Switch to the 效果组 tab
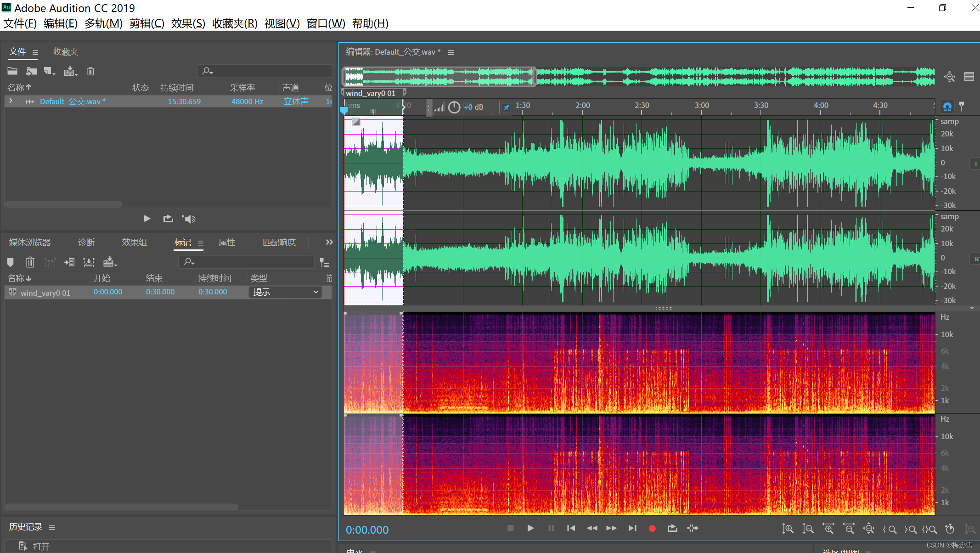The width and height of the screenshot is (980, 553). (134, 242)
